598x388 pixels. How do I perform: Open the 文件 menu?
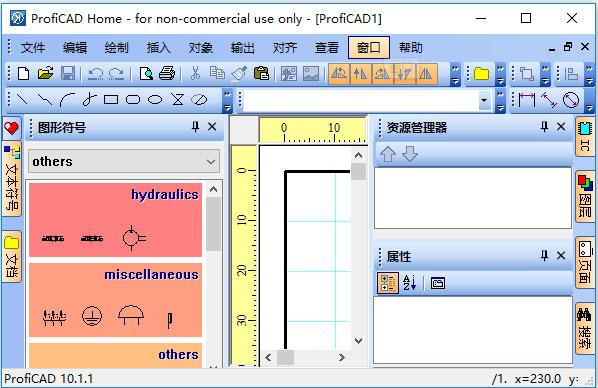click(x=33, y=48)
